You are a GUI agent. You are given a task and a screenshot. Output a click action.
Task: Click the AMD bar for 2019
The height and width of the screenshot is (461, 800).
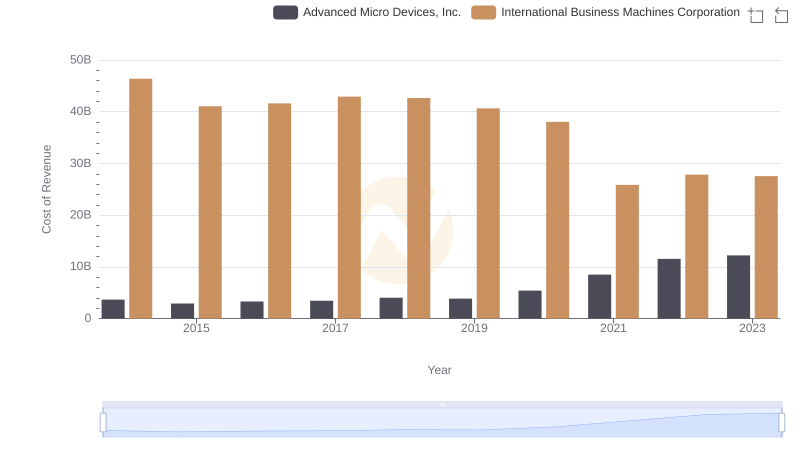[461, 309]
